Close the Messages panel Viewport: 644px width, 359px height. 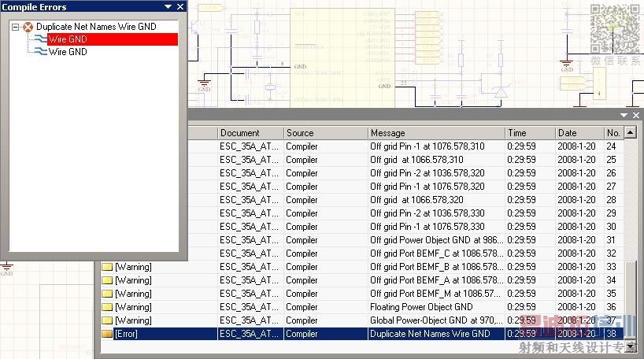click(x=636, y=116)
